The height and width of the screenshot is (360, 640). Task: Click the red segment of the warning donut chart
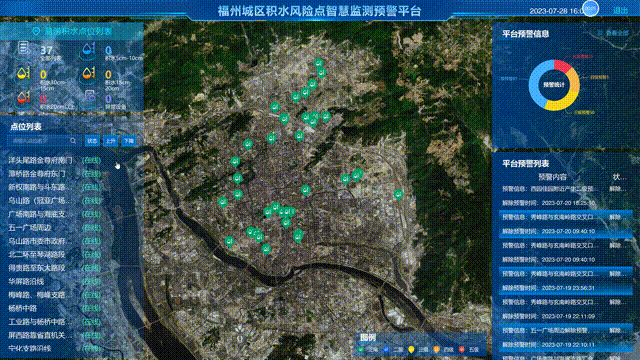click(x=562, y=66)
